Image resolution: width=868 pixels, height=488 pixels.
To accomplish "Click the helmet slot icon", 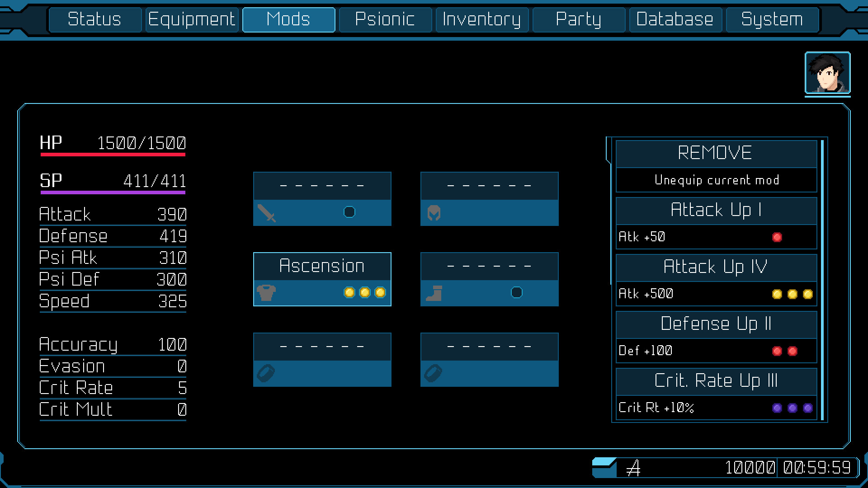I will pyautogui.click(x=434, y=213).
